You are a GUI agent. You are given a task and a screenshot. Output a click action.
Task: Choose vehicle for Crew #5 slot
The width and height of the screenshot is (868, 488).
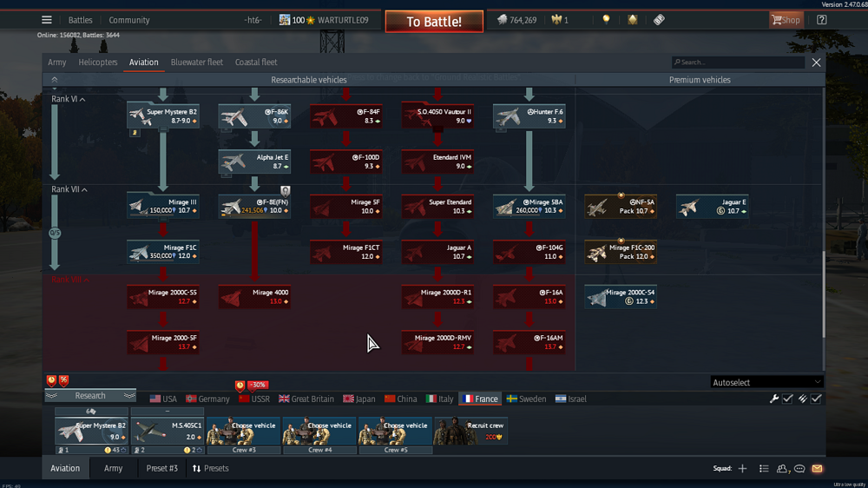395,431
